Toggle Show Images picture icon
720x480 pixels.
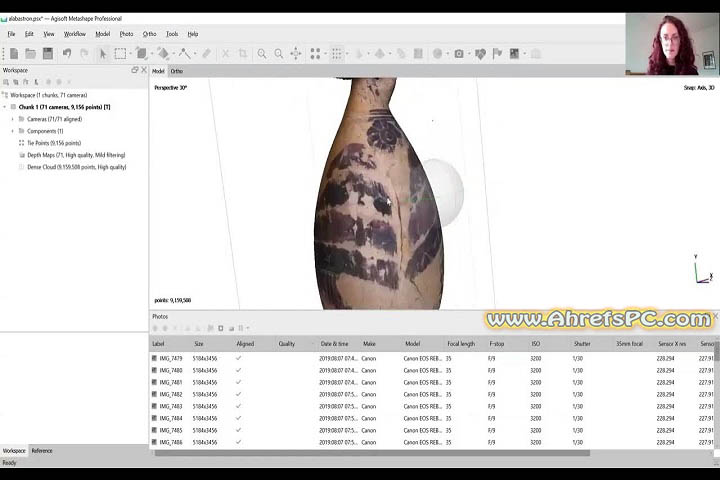click(x=514, y=54)
